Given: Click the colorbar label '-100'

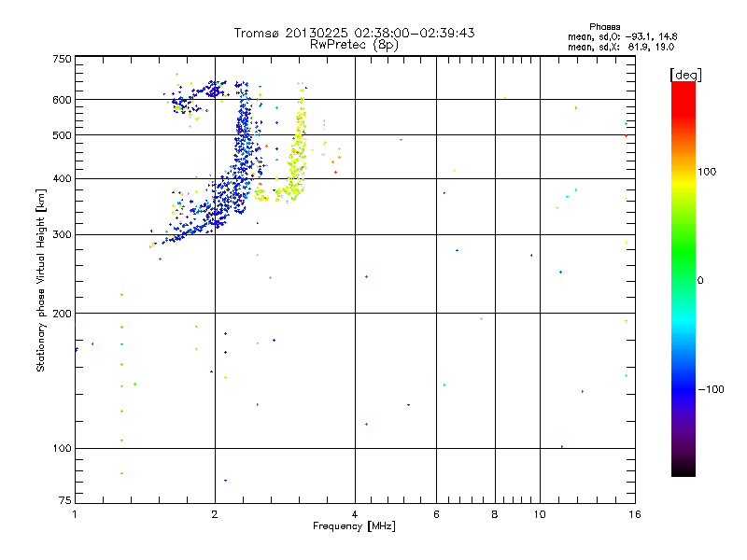Looking at the screenshot, I should click(x=711, y=389).
